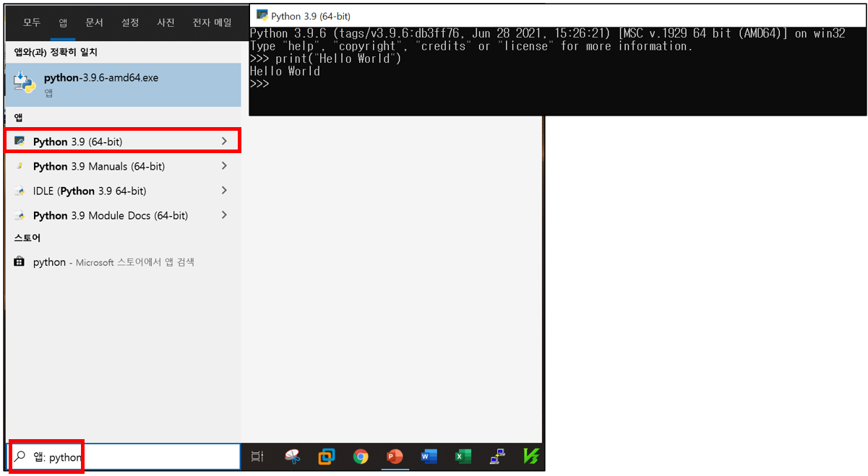Search python in Microsoft 스토어
The height and width of the screenshot is (476, 868).
123,262
